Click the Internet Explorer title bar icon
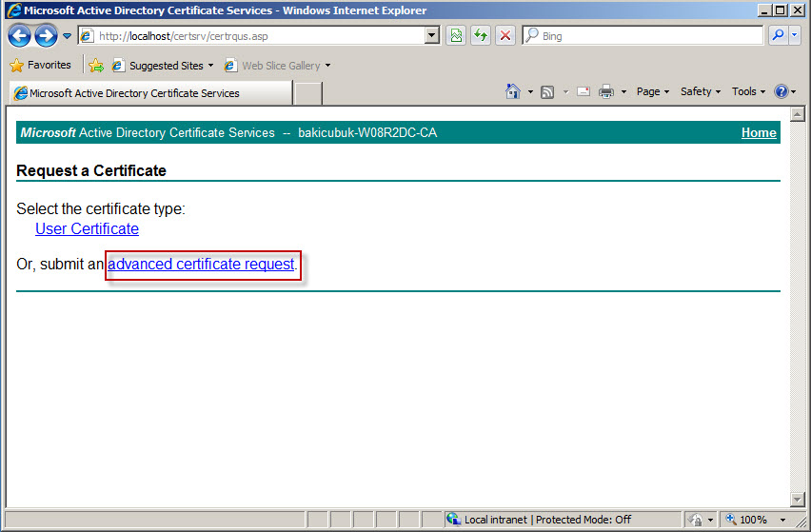The width and height of the screenshot is (811, 532). pos(14,10)
